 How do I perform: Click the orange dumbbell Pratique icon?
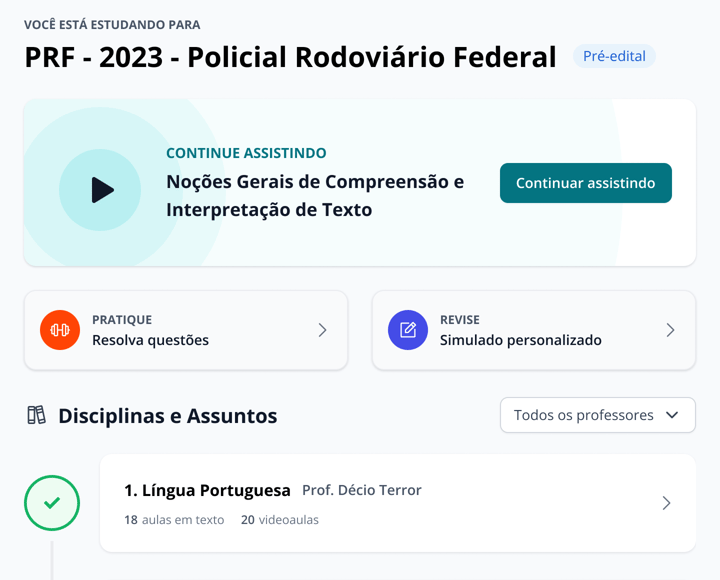click(60, 330)
